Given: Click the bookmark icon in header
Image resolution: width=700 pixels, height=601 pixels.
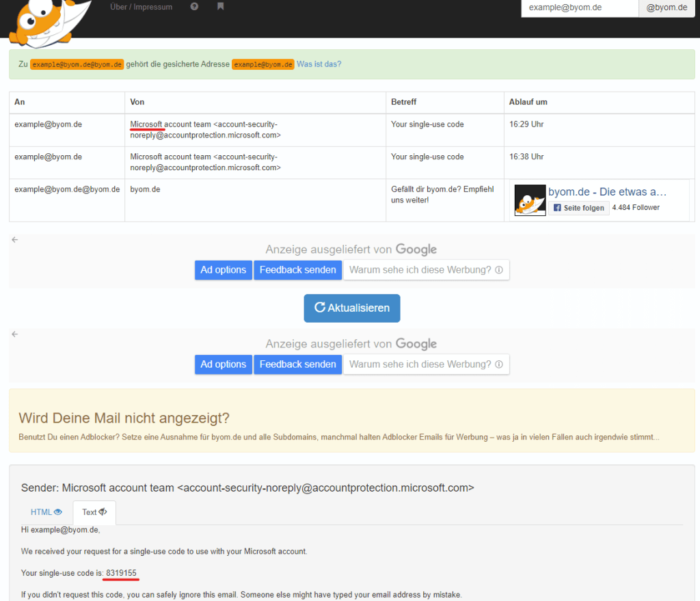Looking at the screenshot, I should (x=220, y=7).
